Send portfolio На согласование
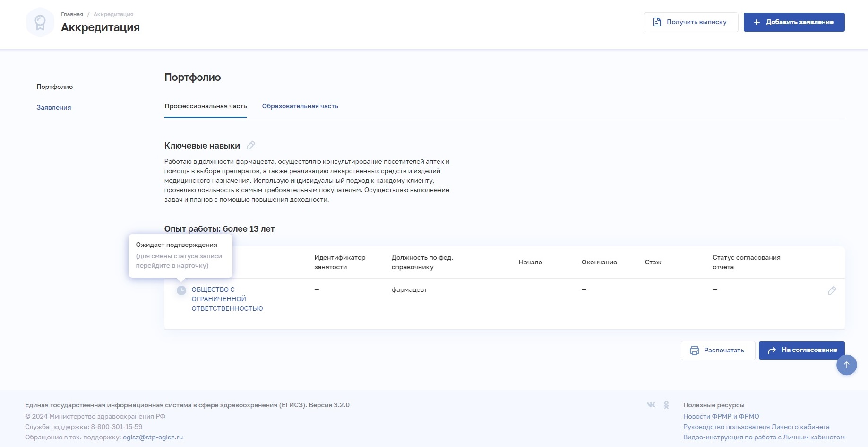Image resolution: width=868 pixels, height=447 pixels. [x=802, y=351]
